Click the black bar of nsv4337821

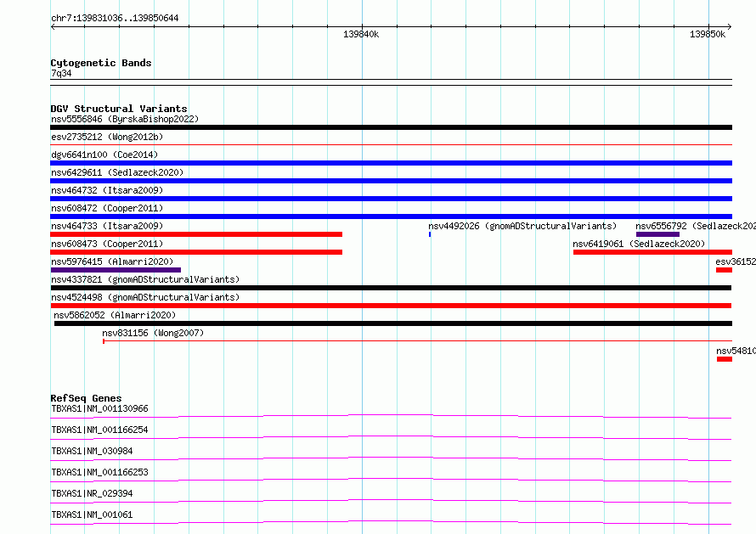(x=391, y=288)
